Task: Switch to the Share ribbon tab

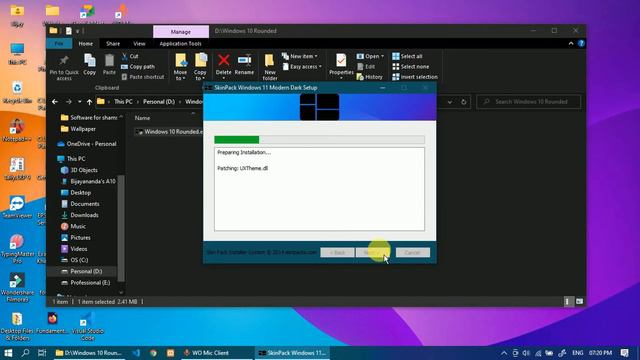Action: [113, 44]
